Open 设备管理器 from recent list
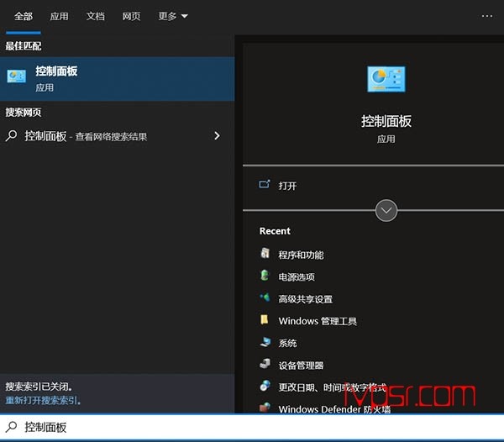 (x=301, y=366)
